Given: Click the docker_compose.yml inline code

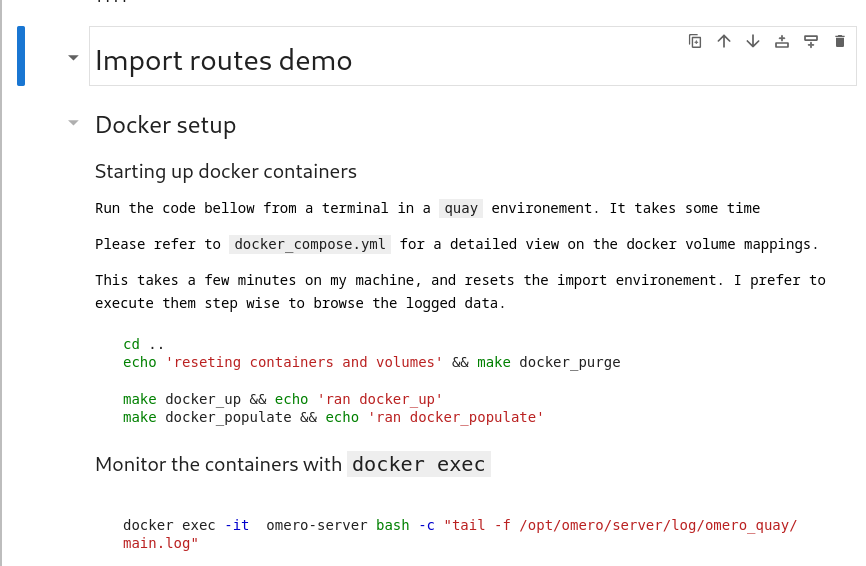Looking at the screenshot, I should click(310, 244).
